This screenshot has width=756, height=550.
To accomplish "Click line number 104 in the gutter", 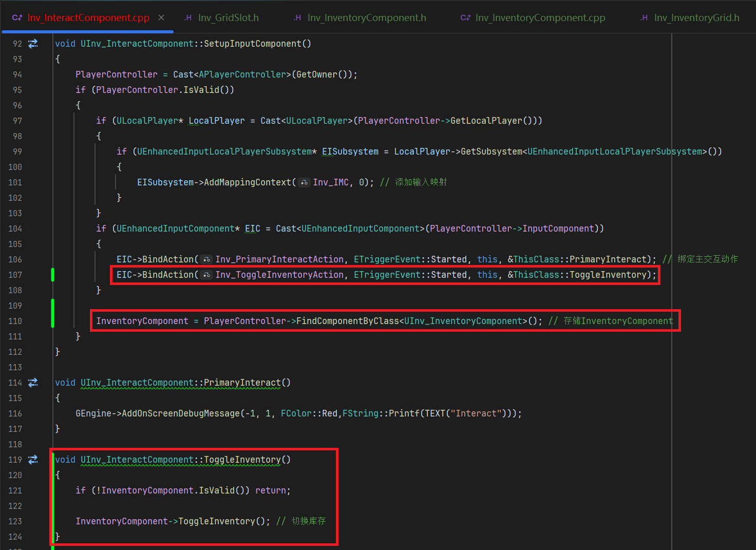I will 15,229.
